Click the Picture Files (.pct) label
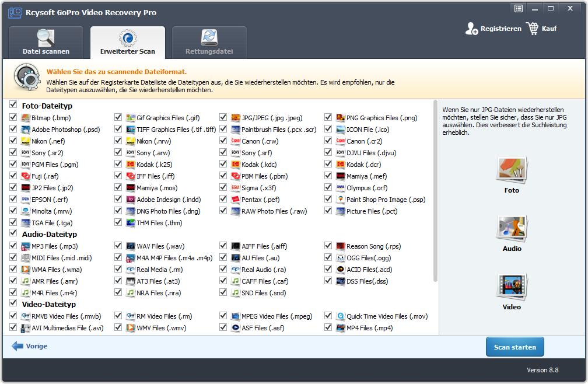 (x=372, y=211)
